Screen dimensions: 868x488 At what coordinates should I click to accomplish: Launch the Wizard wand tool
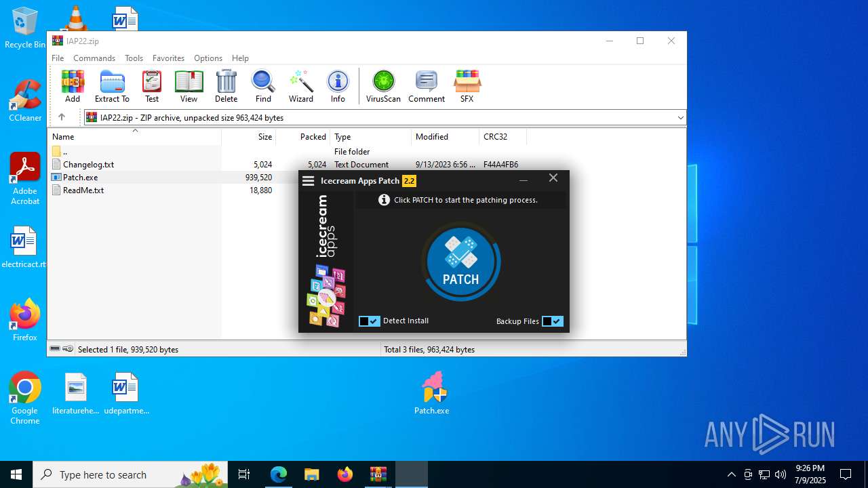[301, 86]
